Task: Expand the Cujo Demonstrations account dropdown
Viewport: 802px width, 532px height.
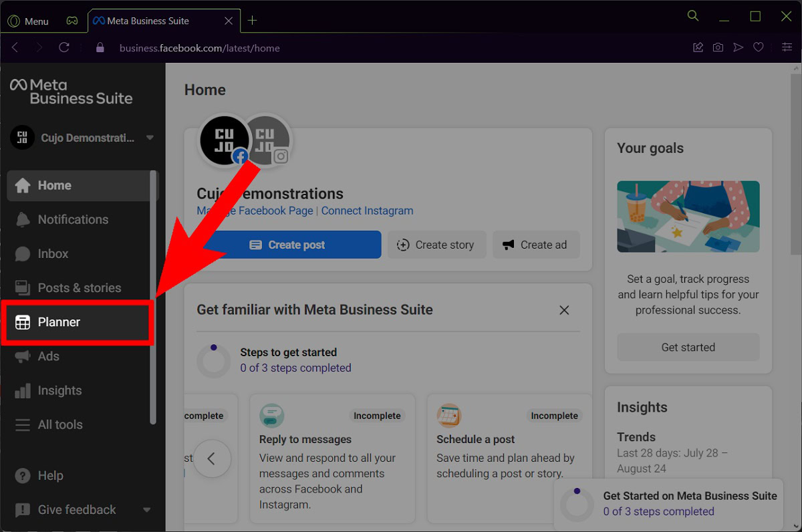Action: pos(150,138)
